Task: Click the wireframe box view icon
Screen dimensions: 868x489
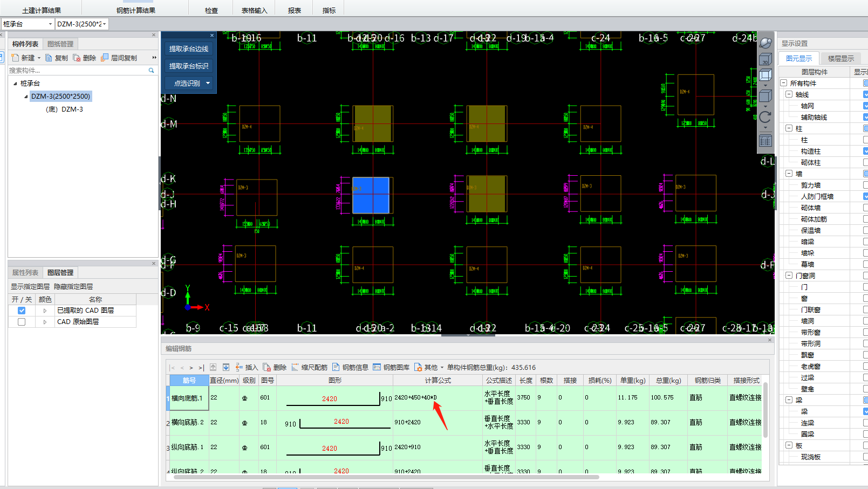Action: [x=766, y=75]
